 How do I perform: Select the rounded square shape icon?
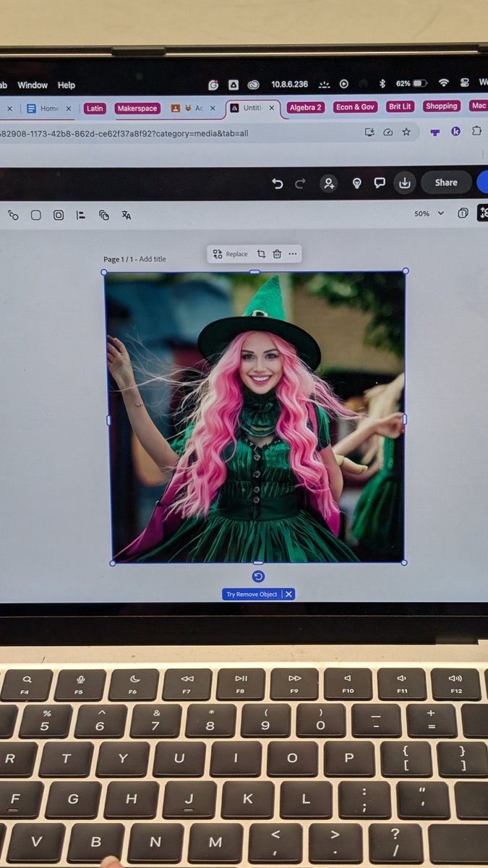(35, 215)
